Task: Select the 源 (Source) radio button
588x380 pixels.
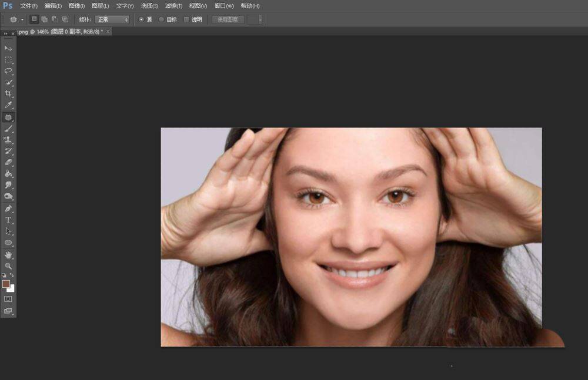Action: coord(141,19)
